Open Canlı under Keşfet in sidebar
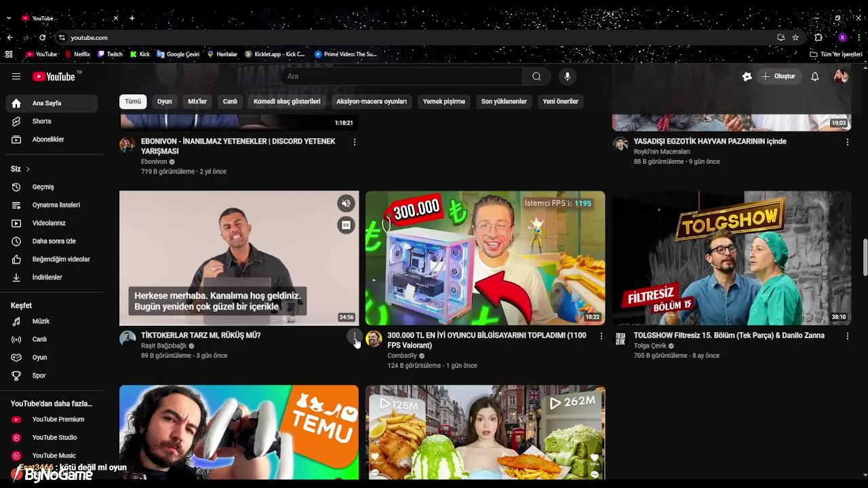 (x=52, y=340)
